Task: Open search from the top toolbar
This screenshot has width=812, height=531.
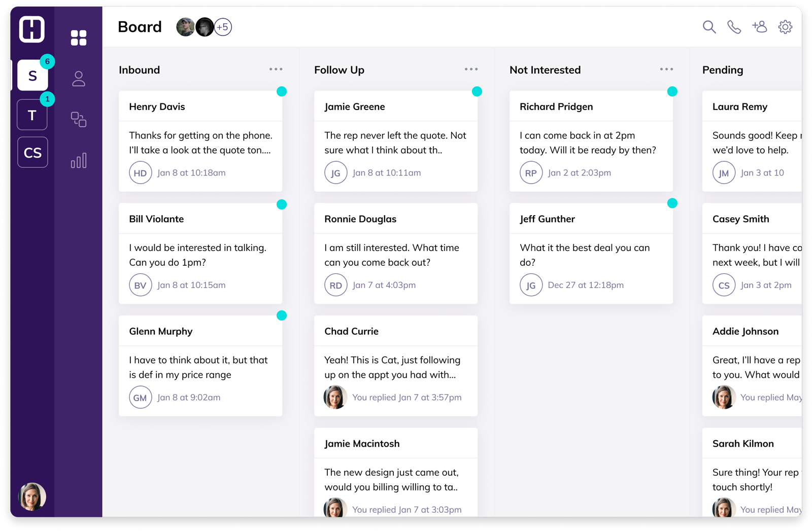Action: click(x=709, y=27)
